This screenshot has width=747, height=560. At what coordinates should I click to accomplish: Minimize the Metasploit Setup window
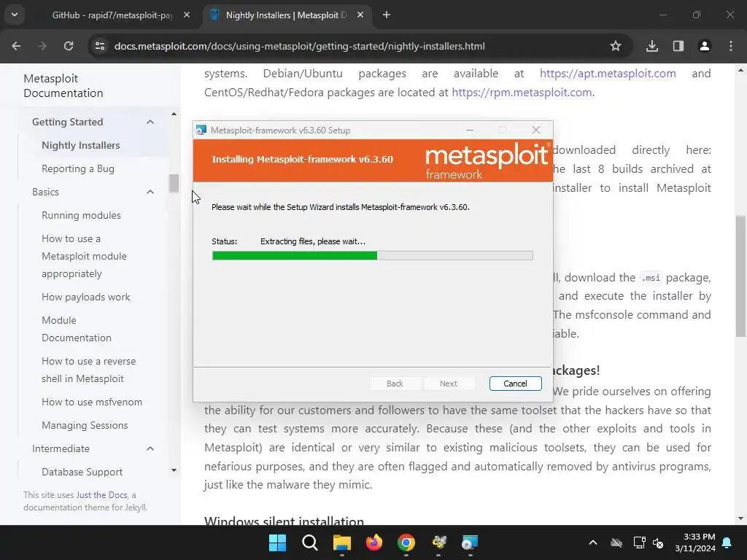(x=470, y=130)
